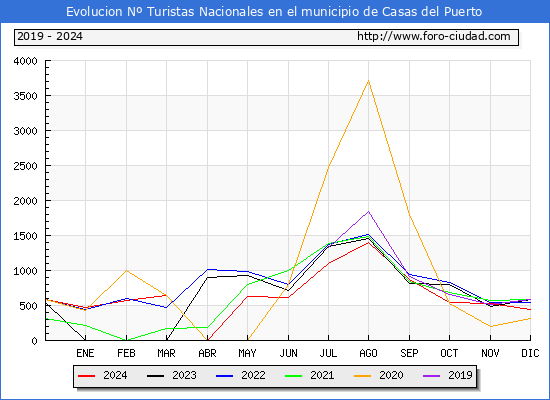
Task: Click the 1000 y-axis value
Action: click(x=25, y=271)
